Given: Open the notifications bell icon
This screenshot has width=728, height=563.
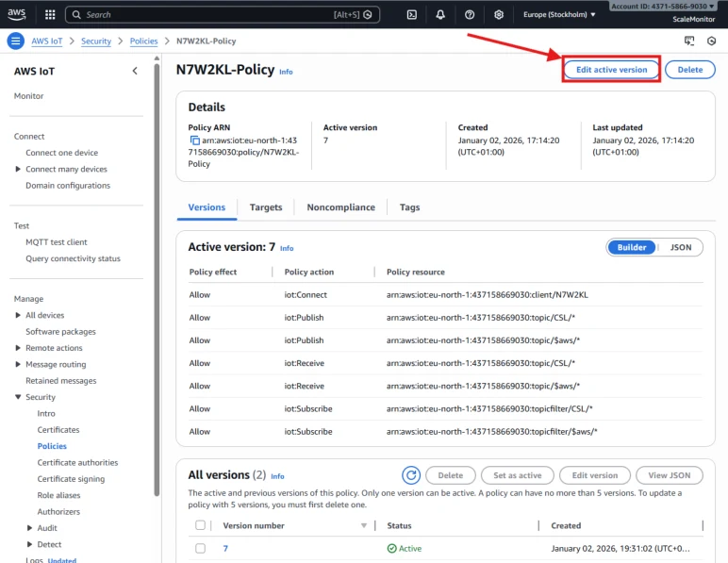Looking at the screenshot, I should point(440,14).
